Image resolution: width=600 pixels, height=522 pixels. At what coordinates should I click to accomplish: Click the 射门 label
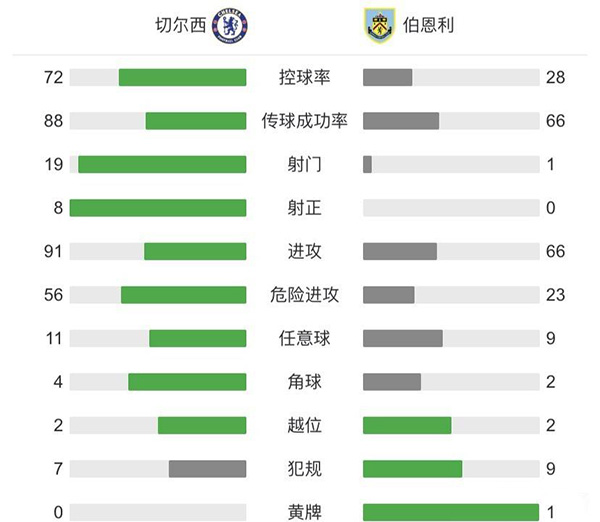pos(304,164)
